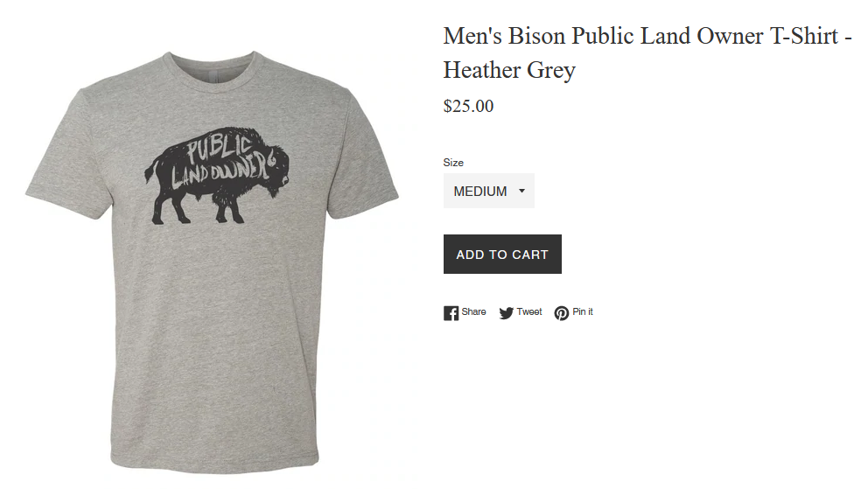Click the PUBLIC lettering on the bison
This screenshot has height=489, width=868.
coord(219,149)
